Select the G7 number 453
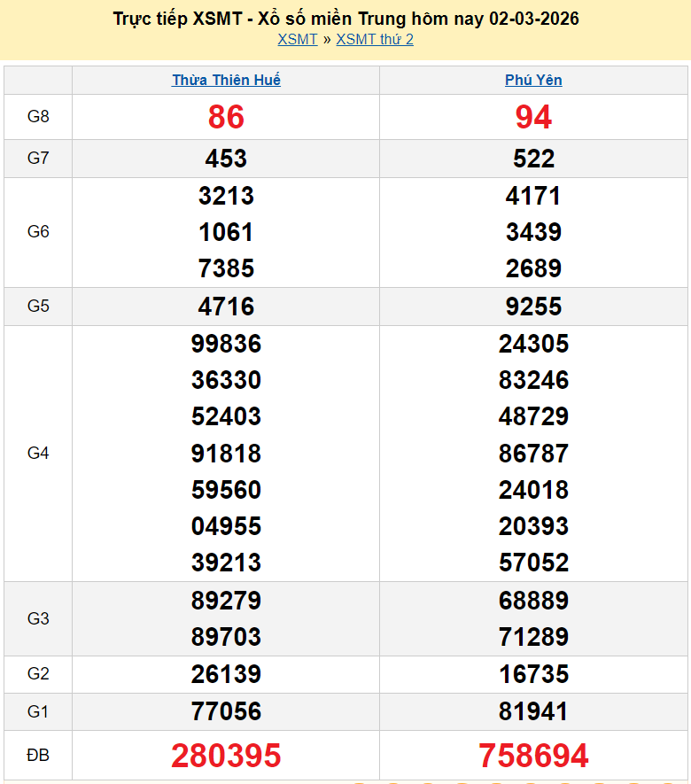691x784 pixels. click(x=226, y=159)
